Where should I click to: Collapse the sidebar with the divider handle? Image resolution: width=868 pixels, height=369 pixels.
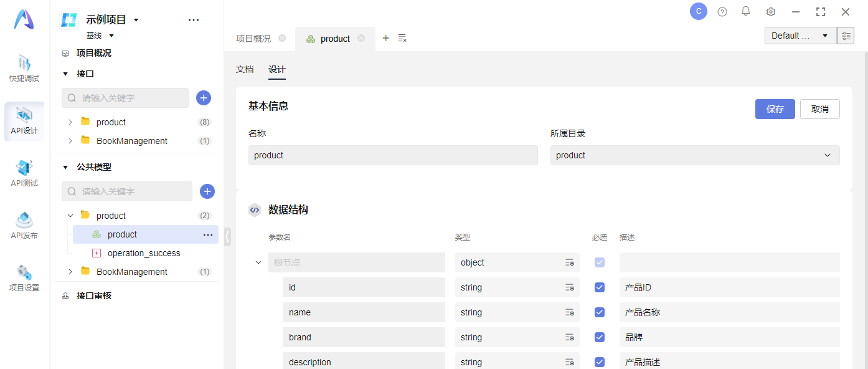[227, 236]
